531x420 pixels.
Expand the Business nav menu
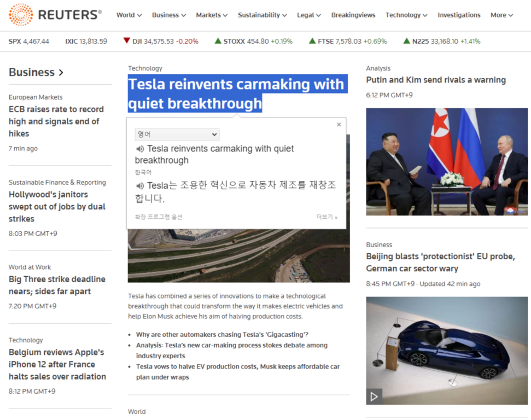(168, 15)
